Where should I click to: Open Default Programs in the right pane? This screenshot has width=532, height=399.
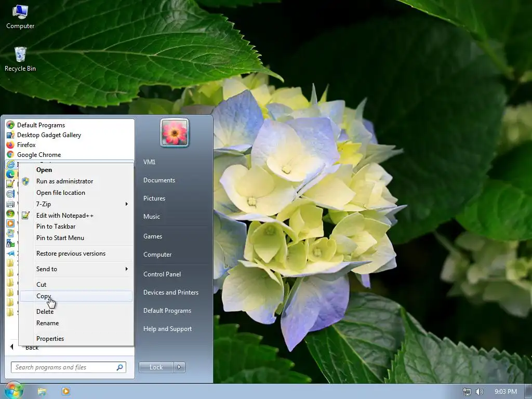coord(167,311)
